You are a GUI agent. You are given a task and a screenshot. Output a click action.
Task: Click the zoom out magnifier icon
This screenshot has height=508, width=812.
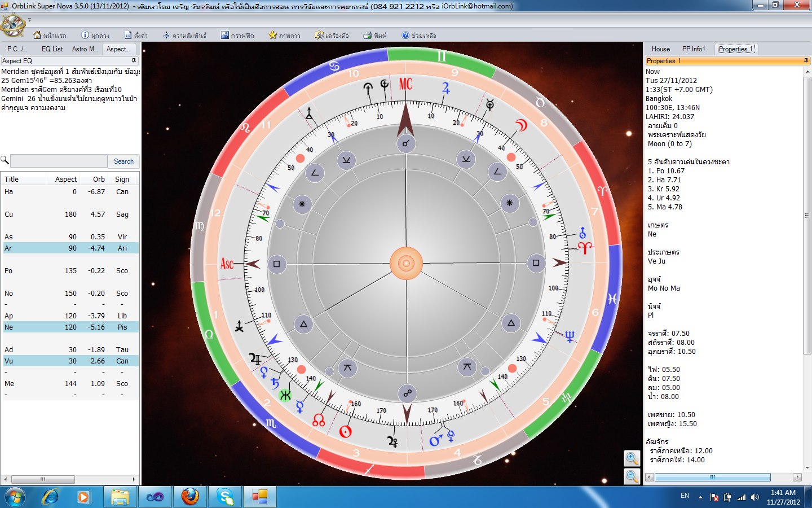tap(632, 477)
